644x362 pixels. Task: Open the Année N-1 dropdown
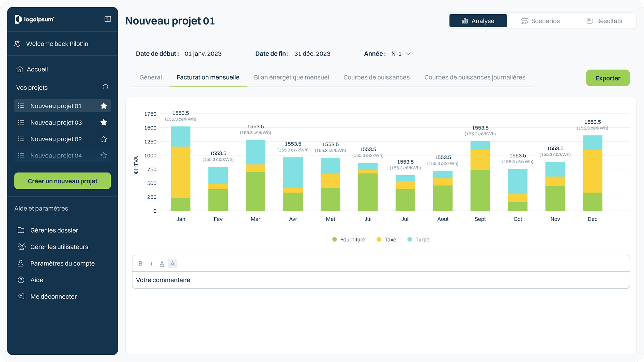point(401,54)
